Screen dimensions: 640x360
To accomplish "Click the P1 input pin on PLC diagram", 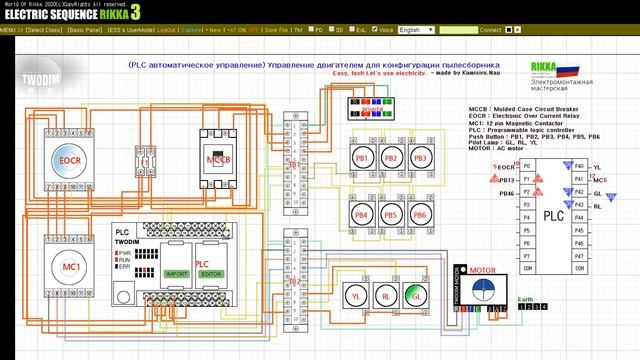I will (x=527, y=179).
